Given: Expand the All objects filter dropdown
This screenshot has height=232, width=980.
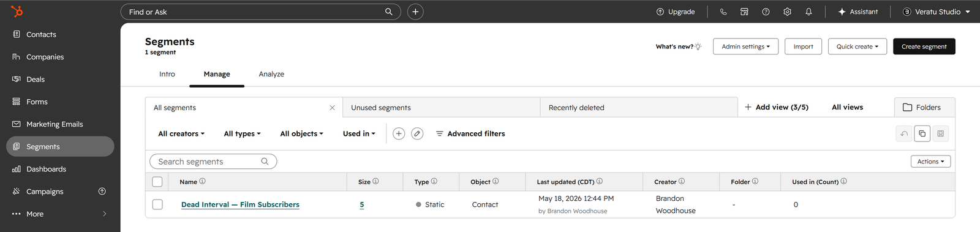Looking at the screenshot, I should coord(301,133).
